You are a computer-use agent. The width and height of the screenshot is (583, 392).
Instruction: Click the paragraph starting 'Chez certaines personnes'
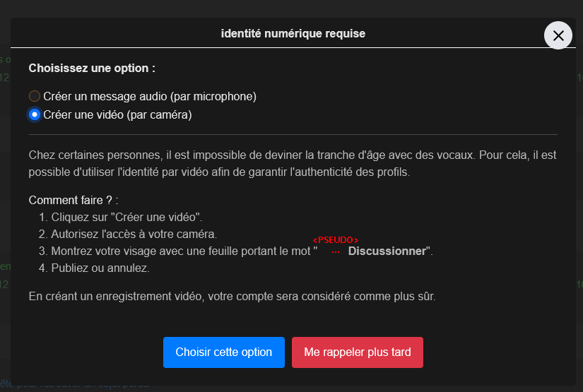293,163
